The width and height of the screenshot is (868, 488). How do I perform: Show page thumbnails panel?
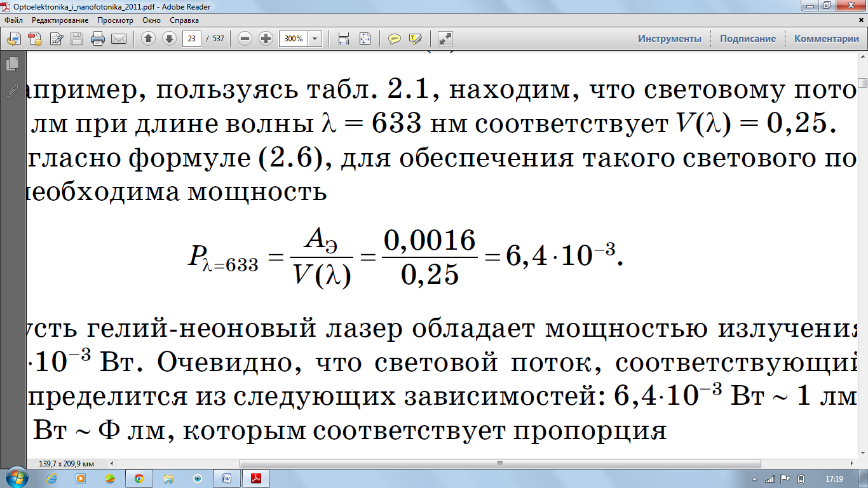(x=12, y=64)
